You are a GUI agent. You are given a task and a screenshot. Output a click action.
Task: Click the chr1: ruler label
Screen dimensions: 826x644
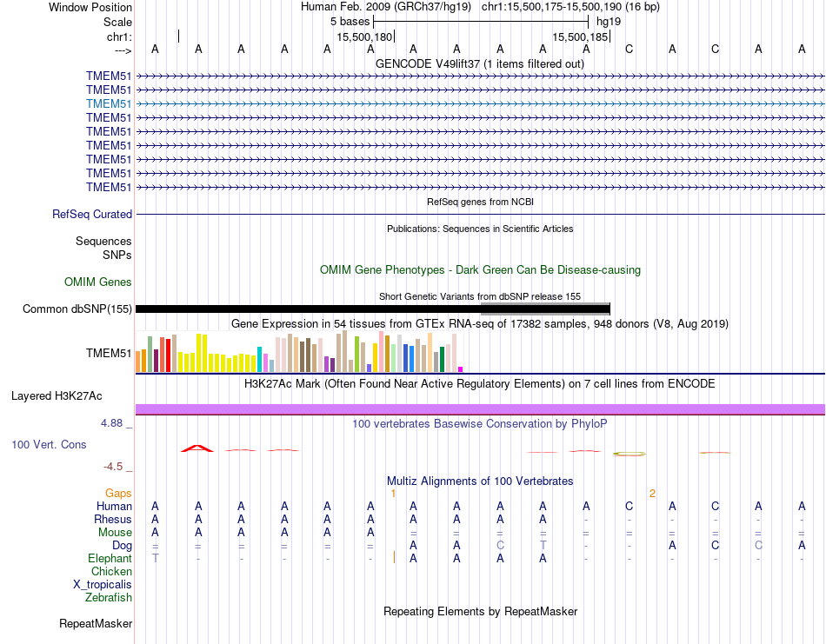coord(119,37)
